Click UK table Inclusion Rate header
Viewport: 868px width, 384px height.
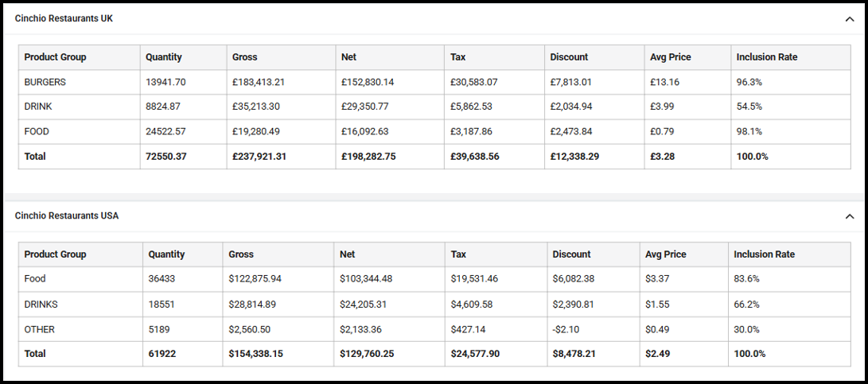[x=766, y=57]
